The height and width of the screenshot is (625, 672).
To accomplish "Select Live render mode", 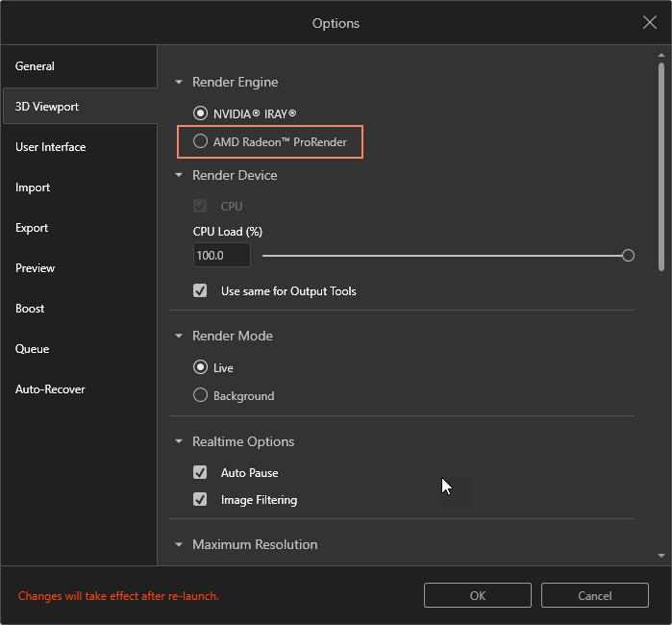I will pos(200,367).
